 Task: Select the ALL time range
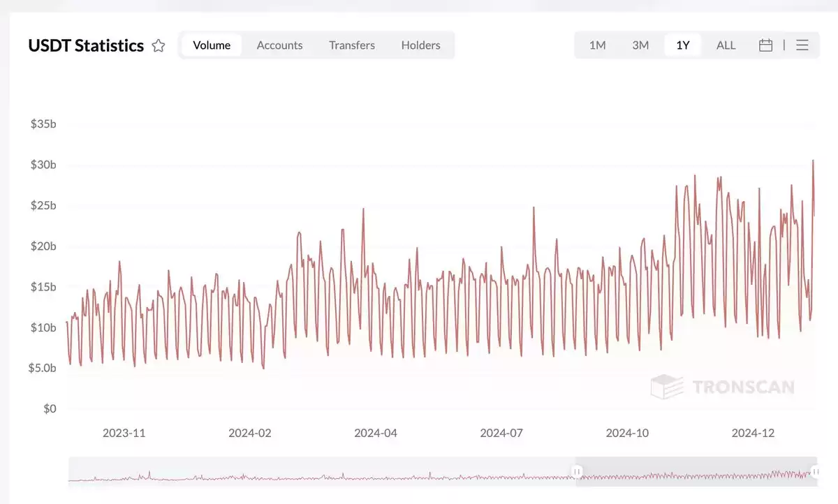coord(726,45)
